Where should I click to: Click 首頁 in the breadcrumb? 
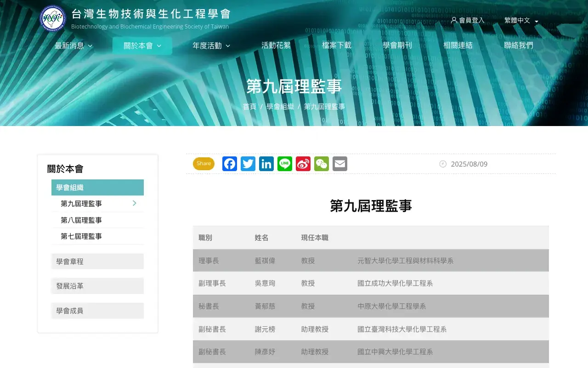(x=249, y=107)
